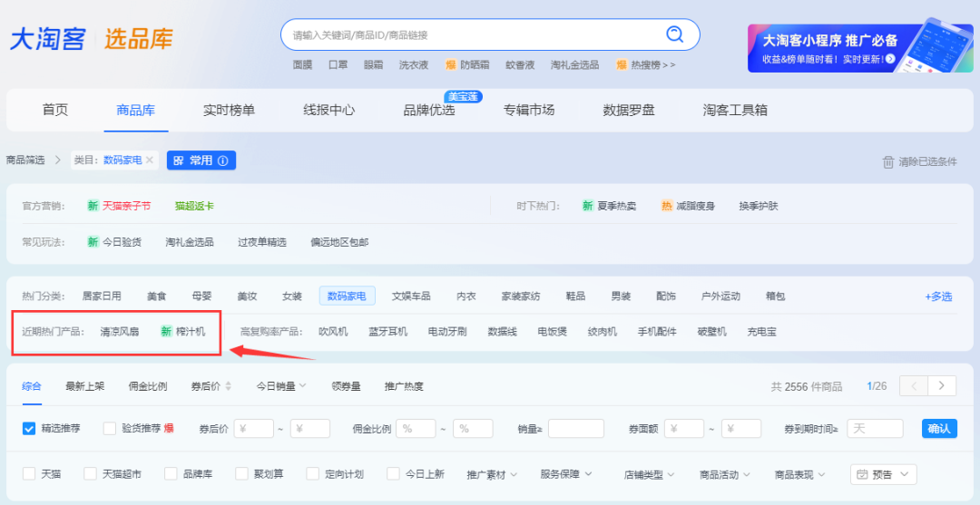Click the 减脂瘦身 hot topic

pos(695,206)
